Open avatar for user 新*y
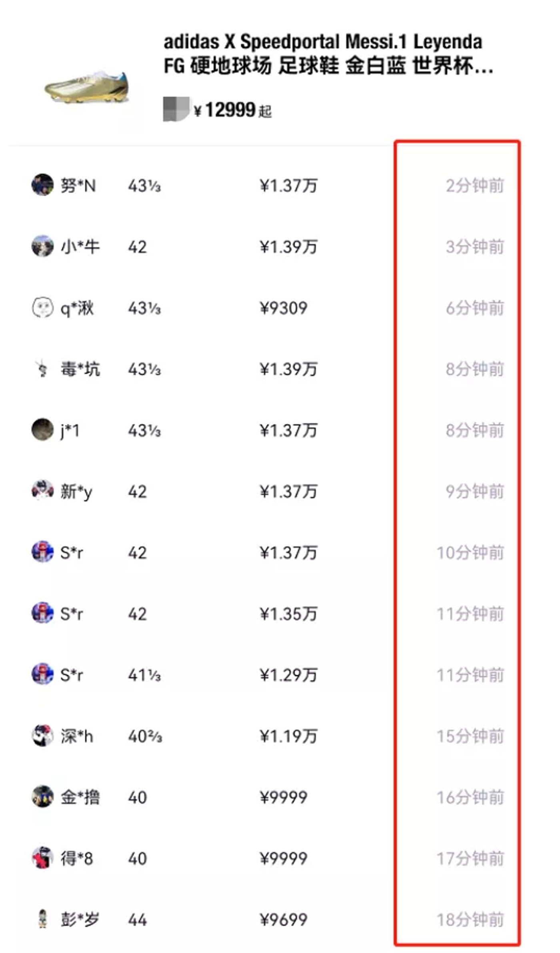Image resolution: width=560 pixels, height=953 pixels. [x=42, y=491]
